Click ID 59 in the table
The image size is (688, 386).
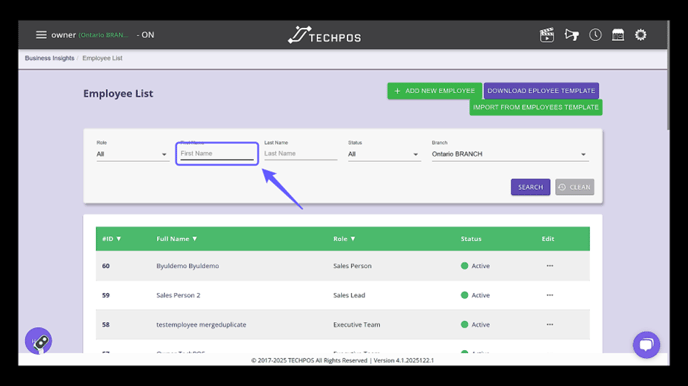[x=106, y=295]
